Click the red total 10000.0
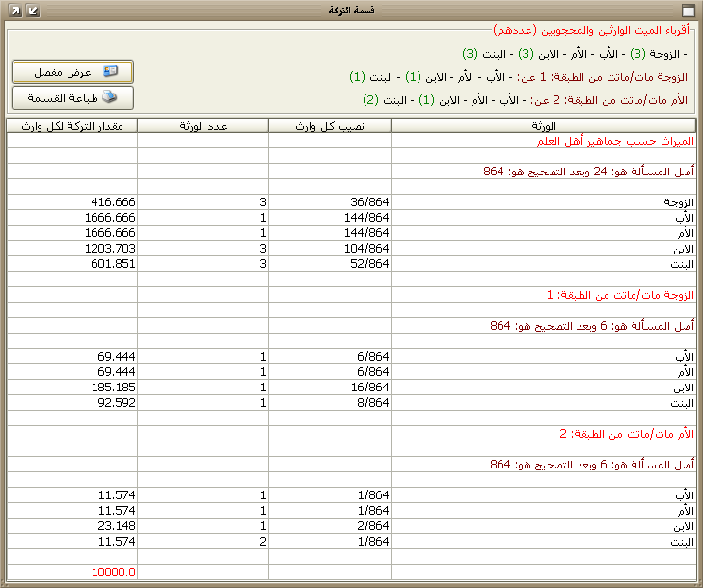This screenshot has width=703, height=588. coord(114,573)
